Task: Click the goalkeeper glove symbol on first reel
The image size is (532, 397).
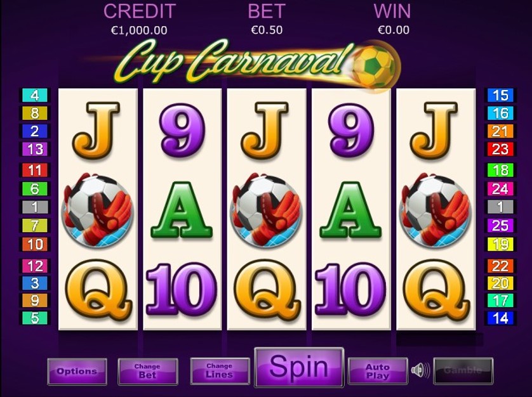Action: click(x=98, y=210)
